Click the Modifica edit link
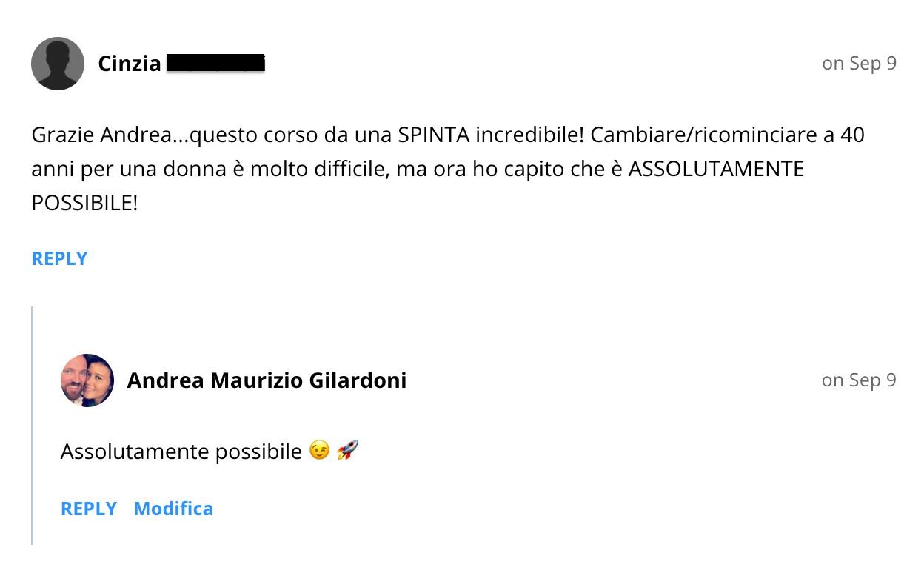The width and height of the screenshot is (924, 567). 173,509
